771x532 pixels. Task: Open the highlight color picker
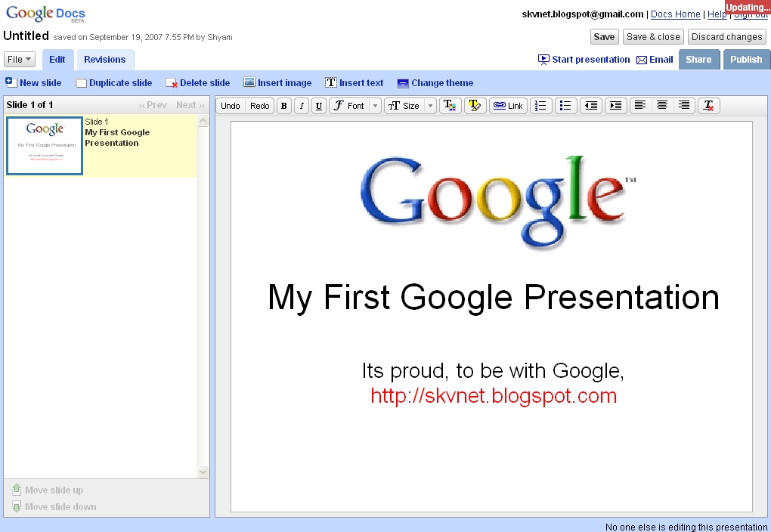475,106
